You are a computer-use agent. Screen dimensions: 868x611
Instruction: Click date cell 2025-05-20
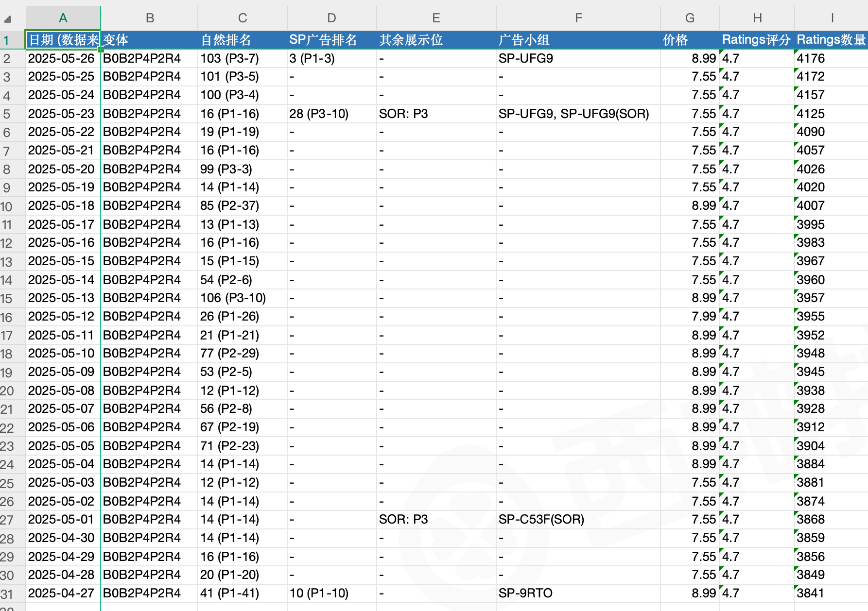tap(63, 169)
